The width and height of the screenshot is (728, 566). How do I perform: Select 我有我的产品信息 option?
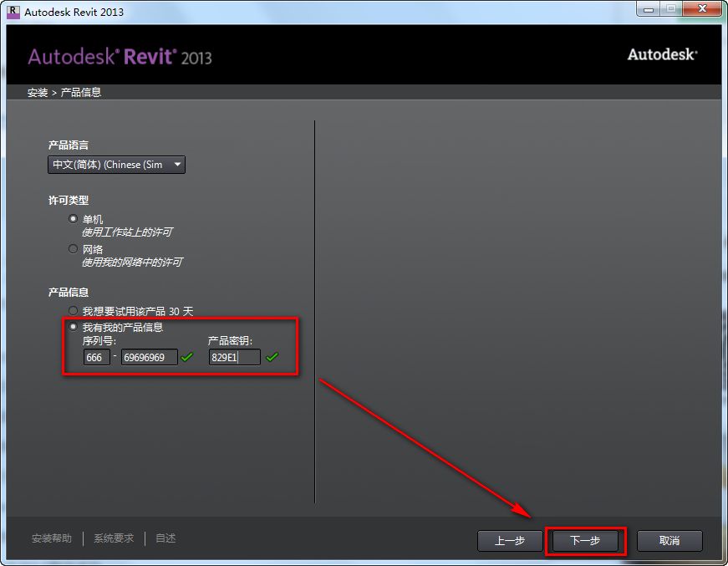coord(73,327)
